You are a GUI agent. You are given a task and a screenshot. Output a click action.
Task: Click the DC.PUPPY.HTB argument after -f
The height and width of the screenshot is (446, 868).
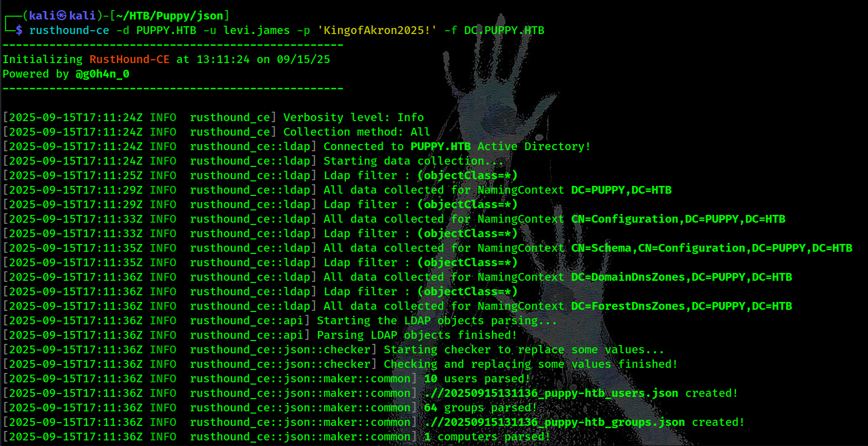[504, 30]
